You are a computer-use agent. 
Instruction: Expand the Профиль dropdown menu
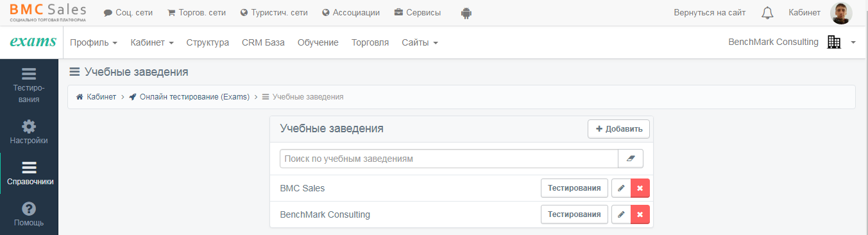(94, 42)
